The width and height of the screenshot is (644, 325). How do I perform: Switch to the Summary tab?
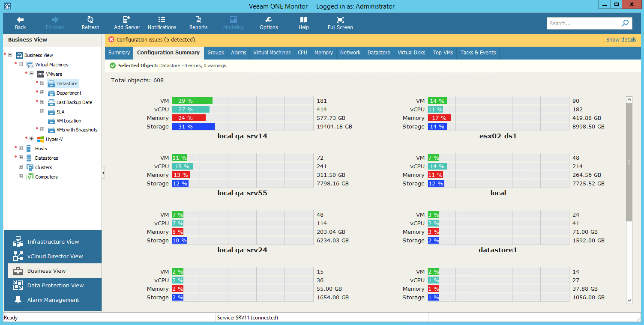pos(119,53)
